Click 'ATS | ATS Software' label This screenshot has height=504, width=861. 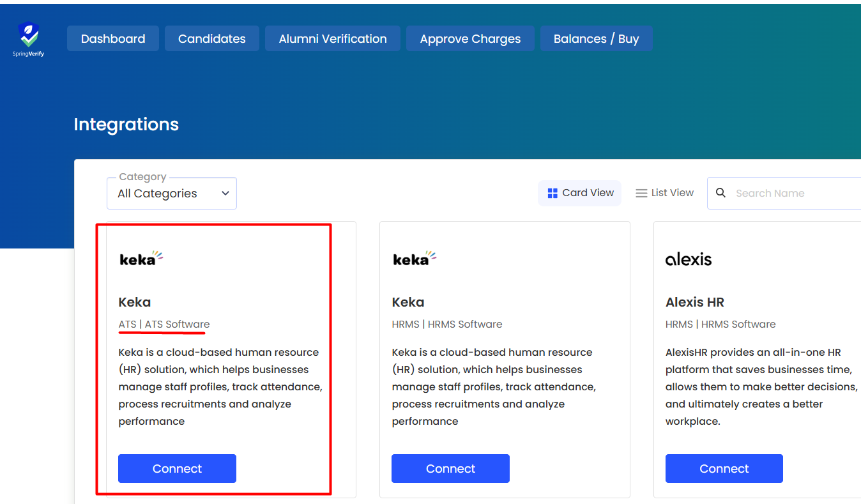tap(164, 324)
